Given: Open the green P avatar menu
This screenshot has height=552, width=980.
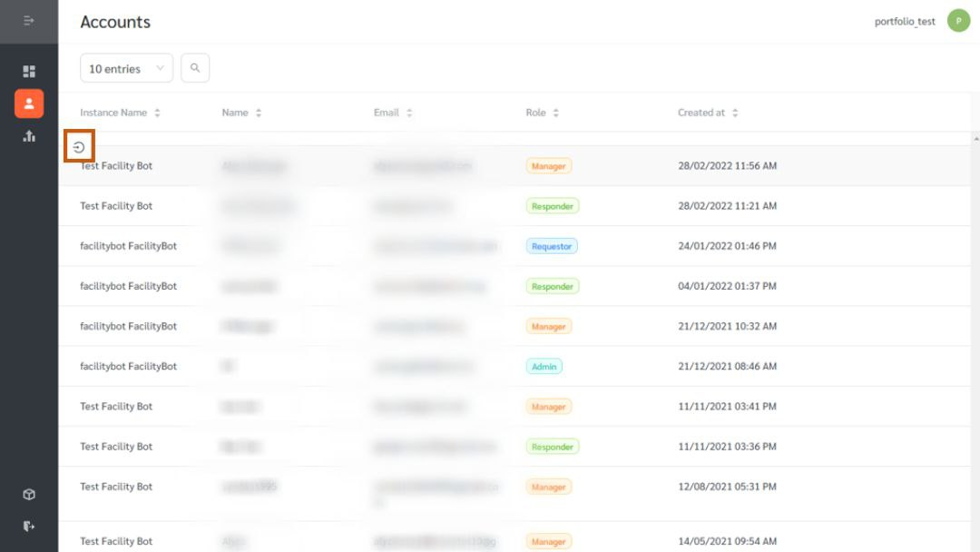Looking at the screenshot, I should pos(959,20).
